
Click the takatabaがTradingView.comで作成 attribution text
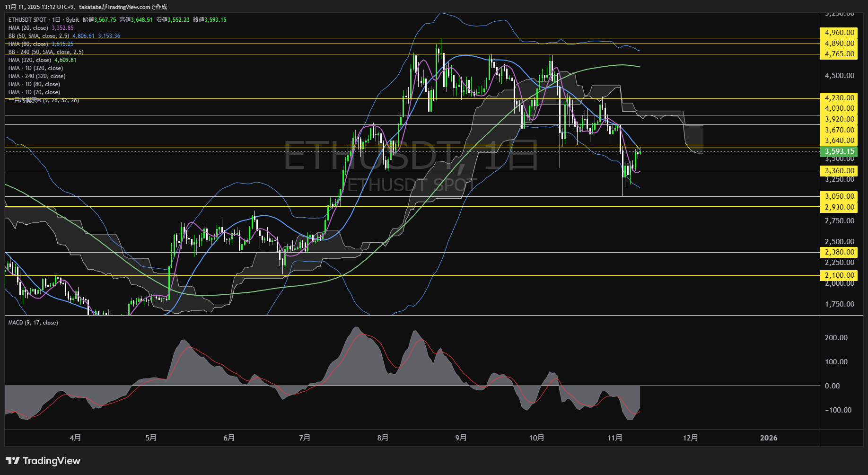tap(122, 7)
